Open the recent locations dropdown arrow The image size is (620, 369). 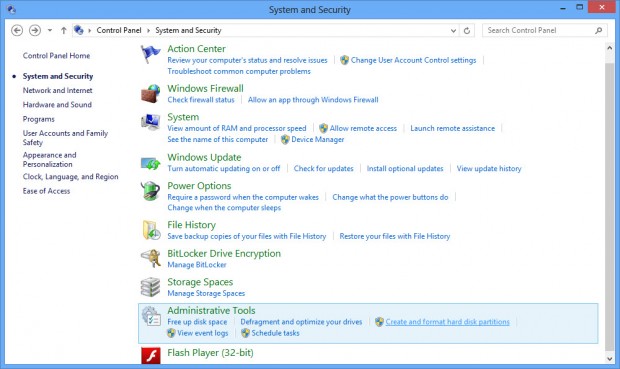coord(50,30)
